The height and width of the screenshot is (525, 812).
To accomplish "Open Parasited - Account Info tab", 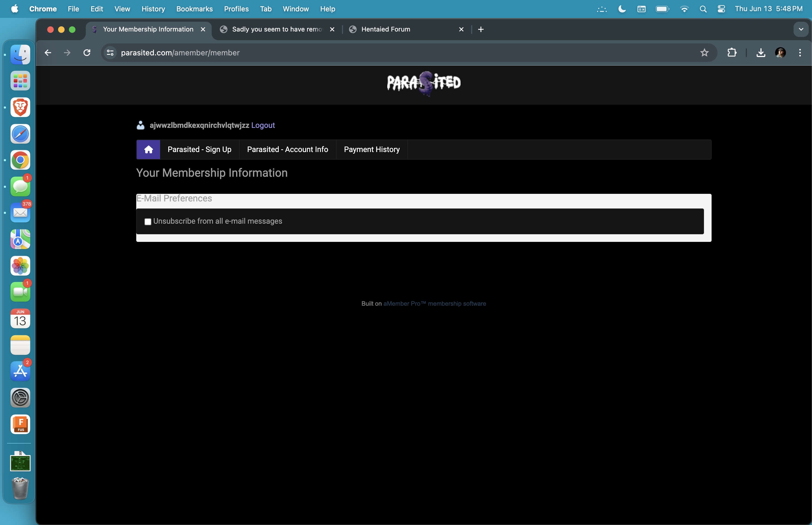I will (287, 149).
